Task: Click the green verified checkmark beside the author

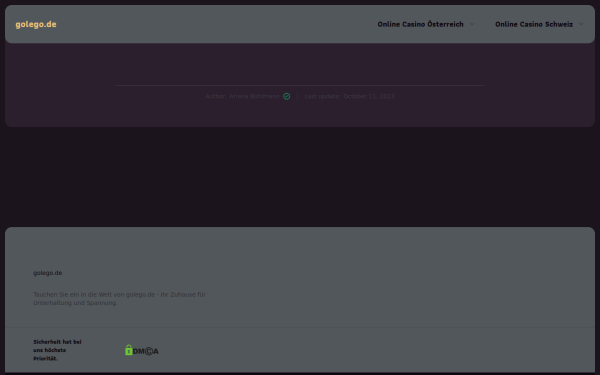Action: coord(287,96)
